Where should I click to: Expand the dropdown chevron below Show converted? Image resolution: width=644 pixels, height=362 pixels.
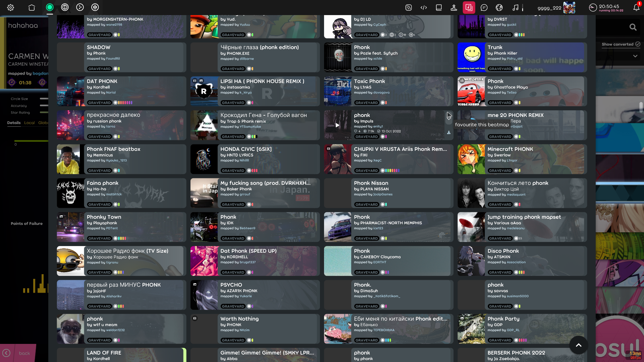coord(635,56)
